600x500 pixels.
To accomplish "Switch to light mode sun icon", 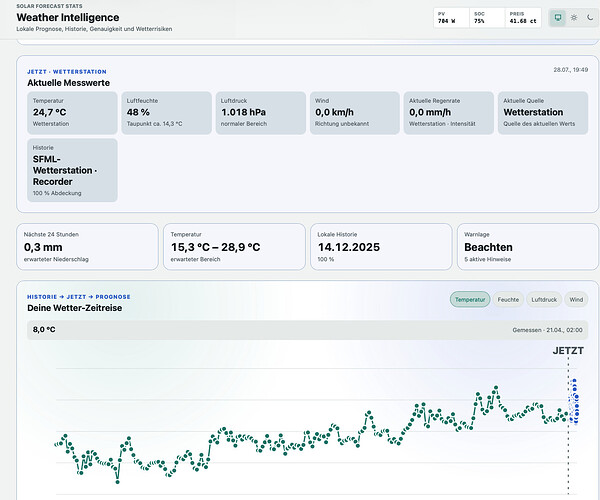I will tap(574, 18).
